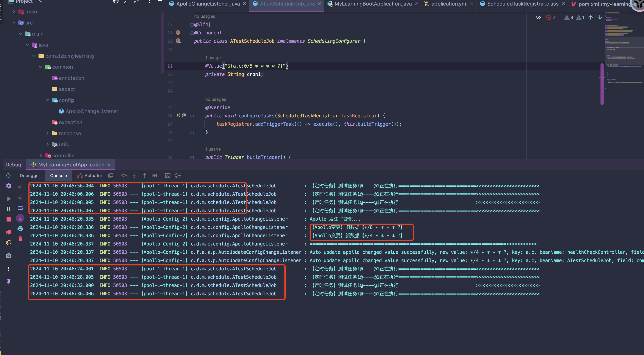Close ATestScheduleJob.java editor tab
The image size is (644, 355).
319,4
